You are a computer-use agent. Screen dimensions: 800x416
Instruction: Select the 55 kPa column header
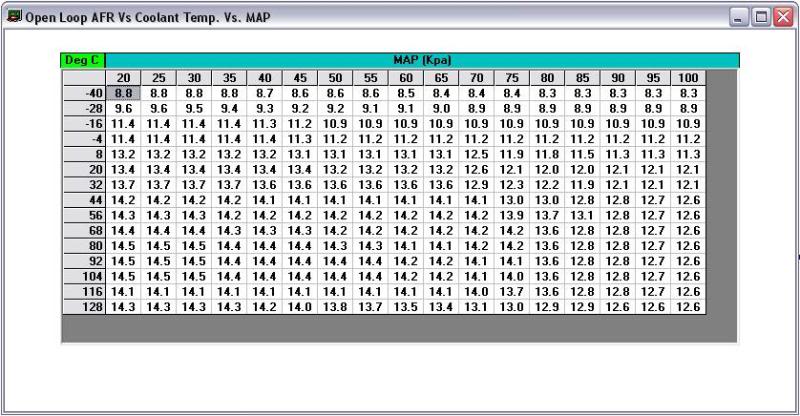pyautogui.click(x=370, y=78)
